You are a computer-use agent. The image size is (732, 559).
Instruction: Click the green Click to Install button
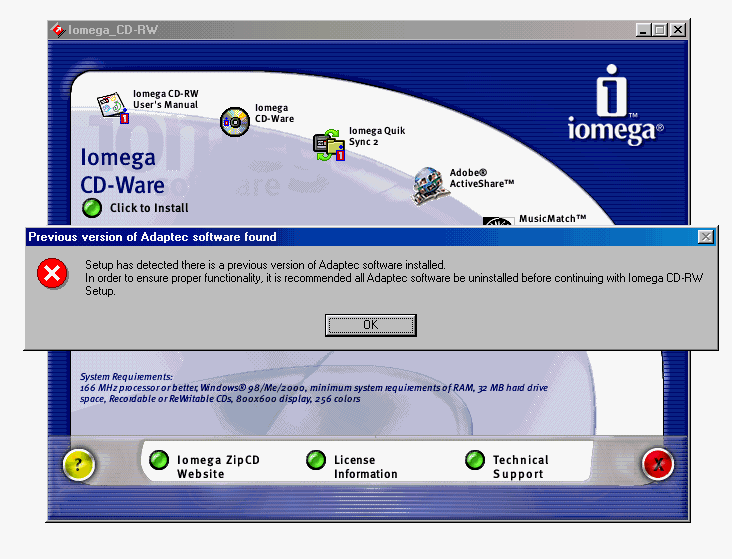click(x=92, y=208)
